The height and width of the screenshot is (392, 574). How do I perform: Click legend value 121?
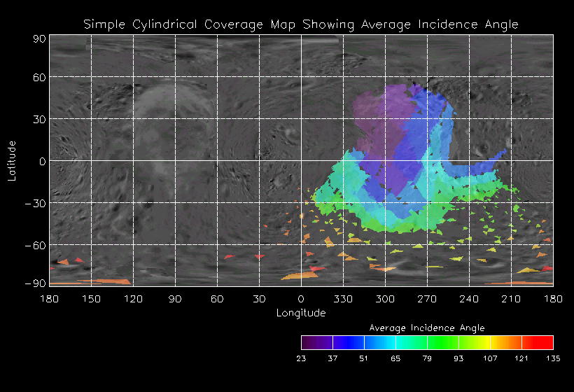tap(521, 358)
